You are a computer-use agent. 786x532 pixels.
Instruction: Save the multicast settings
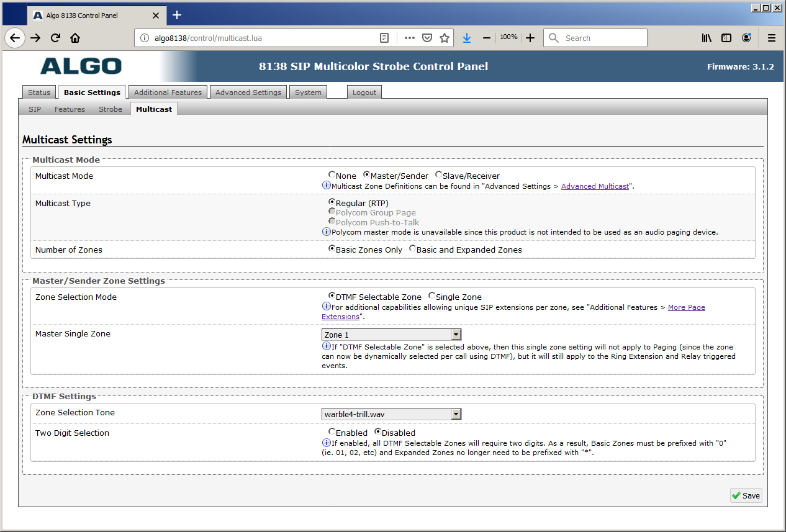(x=746, y=495)
